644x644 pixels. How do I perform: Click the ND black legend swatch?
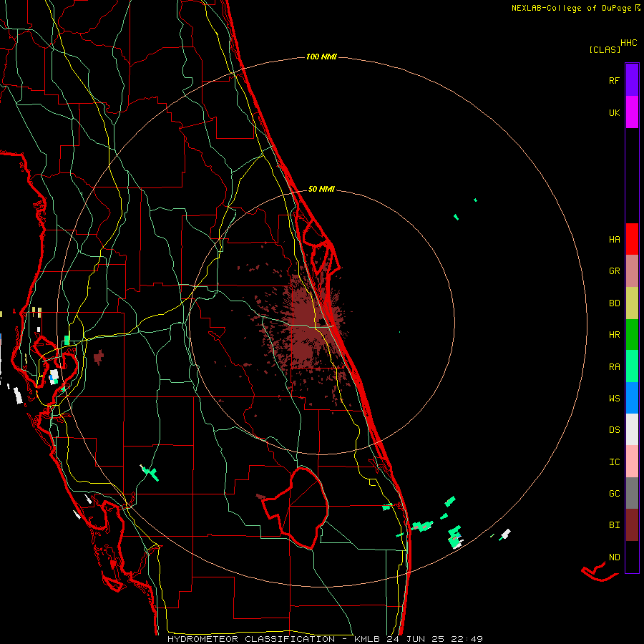pyautogui.click(x=632, y=557)
